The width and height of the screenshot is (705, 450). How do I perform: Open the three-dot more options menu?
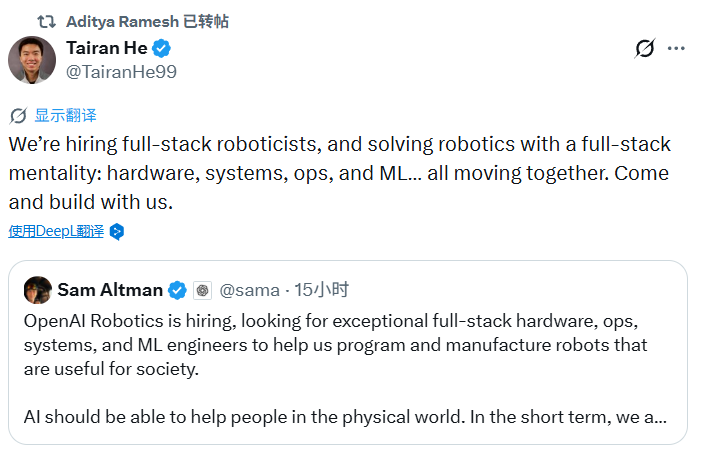[x=676, y=48]
